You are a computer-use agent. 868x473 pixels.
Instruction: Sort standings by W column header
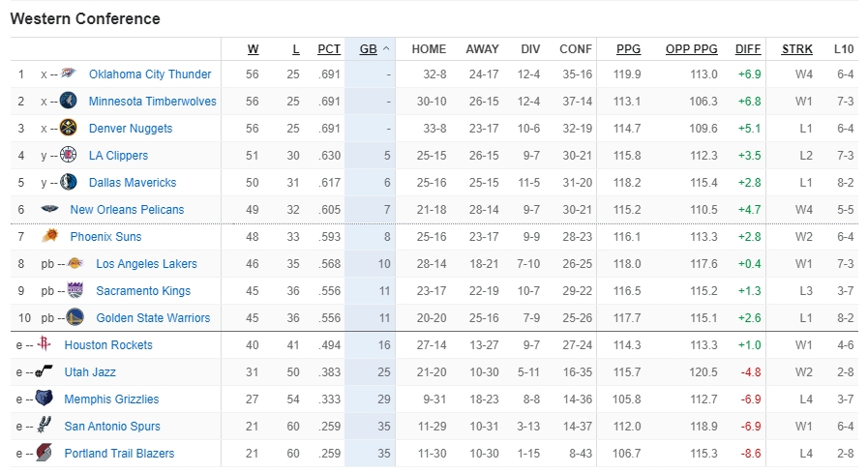coord(253,49)
